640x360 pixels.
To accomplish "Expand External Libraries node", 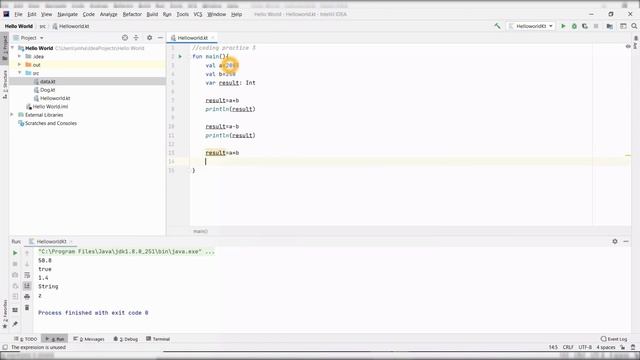I will click(13, 115).
